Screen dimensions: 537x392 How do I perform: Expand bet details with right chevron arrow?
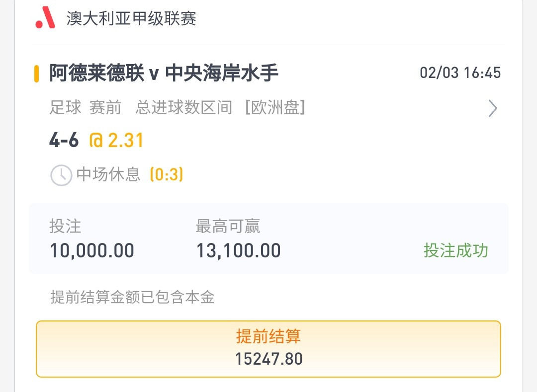(x=492, y=108)
